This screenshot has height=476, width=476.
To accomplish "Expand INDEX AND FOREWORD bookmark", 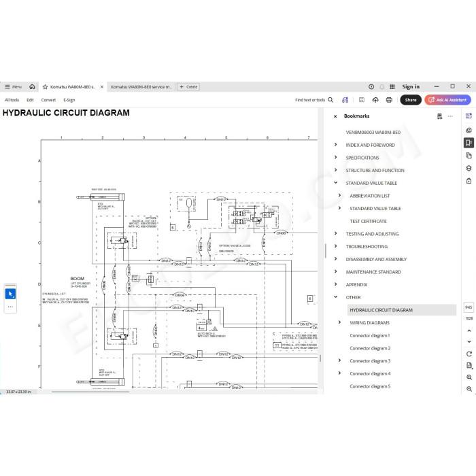I will pos(335,145).
